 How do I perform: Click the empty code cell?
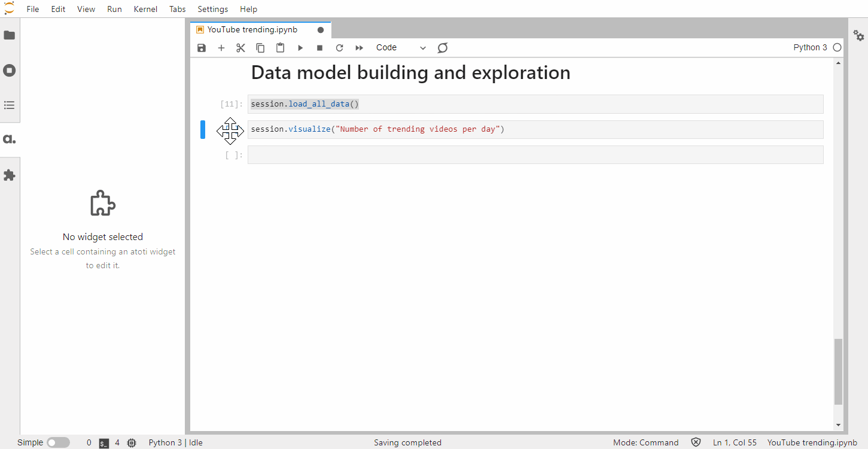(535, 155)
